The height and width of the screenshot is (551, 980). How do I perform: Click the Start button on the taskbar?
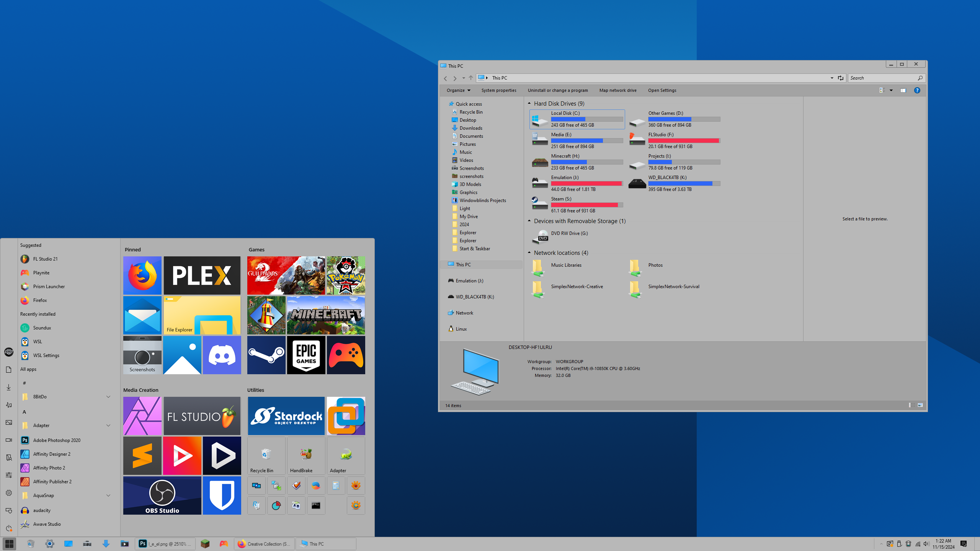pyautogui.click(x=10, y=544)
